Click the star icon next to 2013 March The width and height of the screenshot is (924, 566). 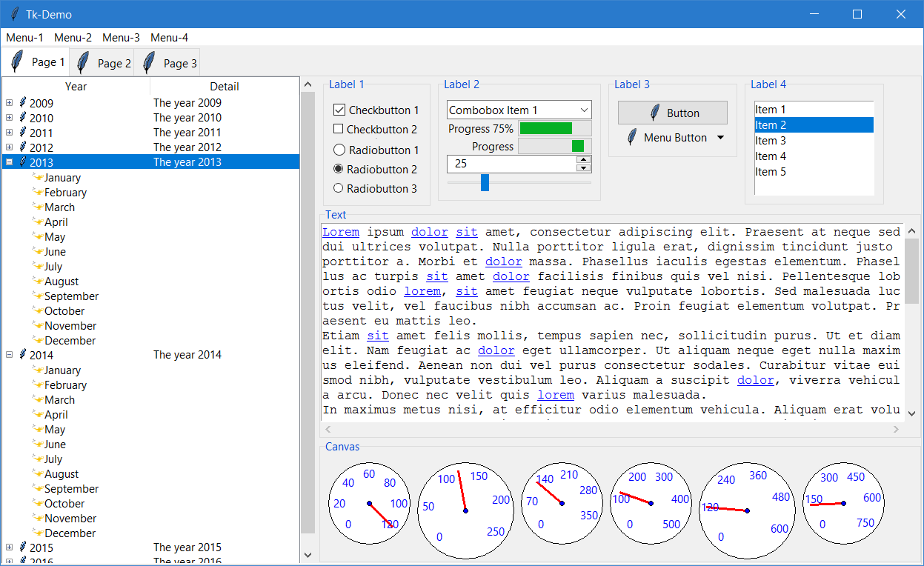click(x=37, y=207)
